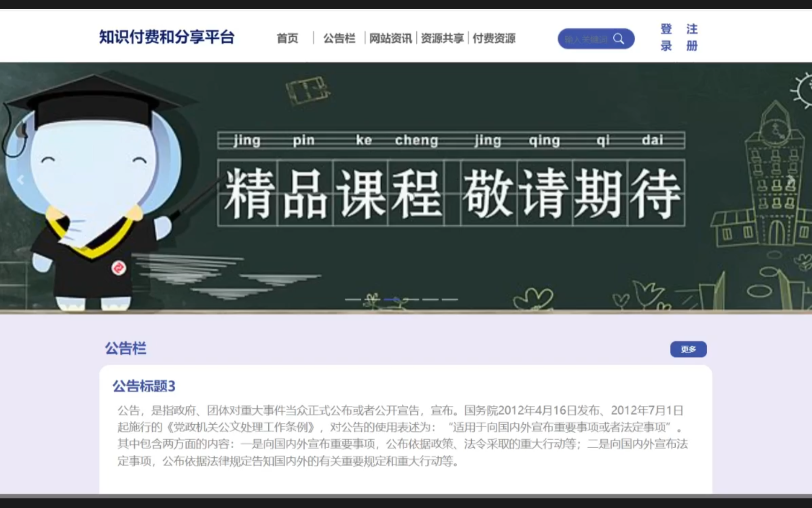Open the 首页 menu item
The image size is (812, 508).
point(287,39)
